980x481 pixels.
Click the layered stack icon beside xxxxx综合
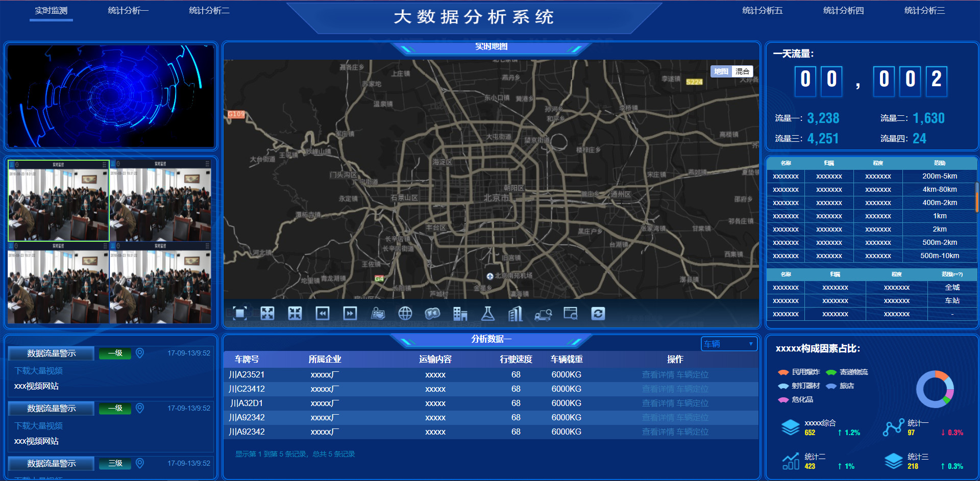[791, 427]
